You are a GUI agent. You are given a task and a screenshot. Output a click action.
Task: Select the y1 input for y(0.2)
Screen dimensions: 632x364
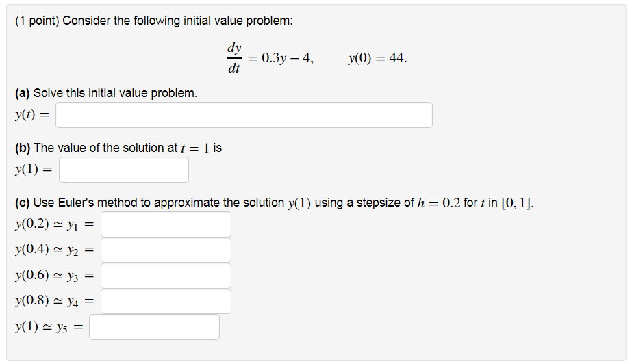(x=166, y=224)
